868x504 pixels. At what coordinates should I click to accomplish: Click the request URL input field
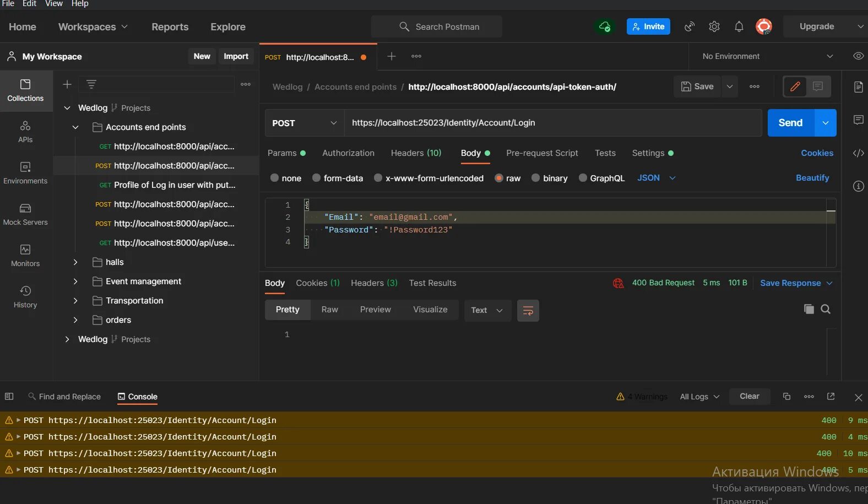(552, 123)
